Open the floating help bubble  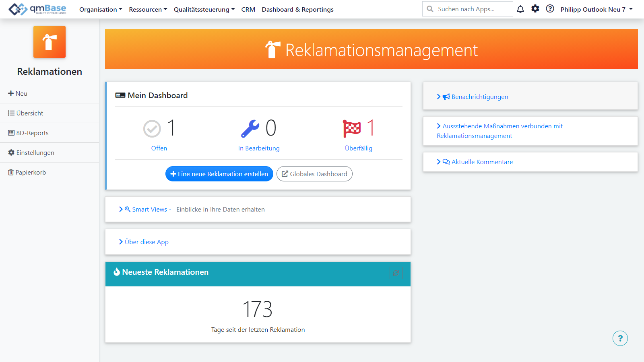coord(620,338)
